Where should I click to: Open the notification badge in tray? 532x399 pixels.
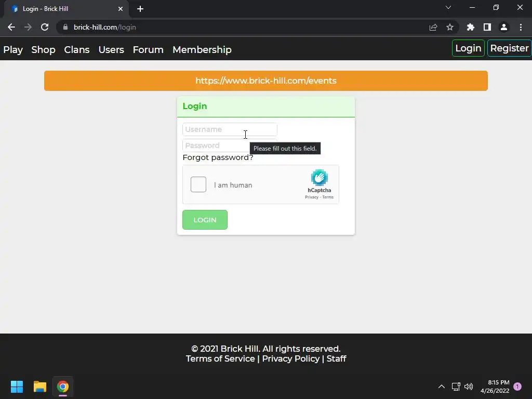(517, 387)
